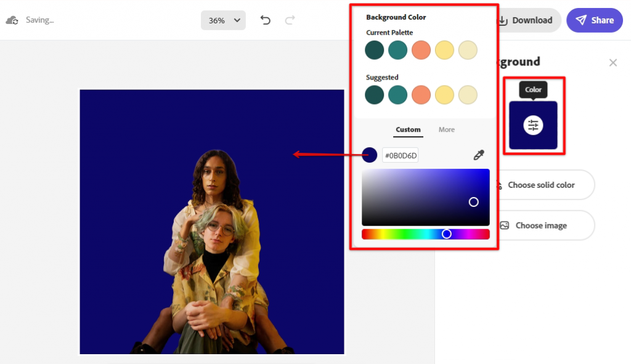631x364 pixels.
Task: Click the Undo icon
Action: pos(265,20)
